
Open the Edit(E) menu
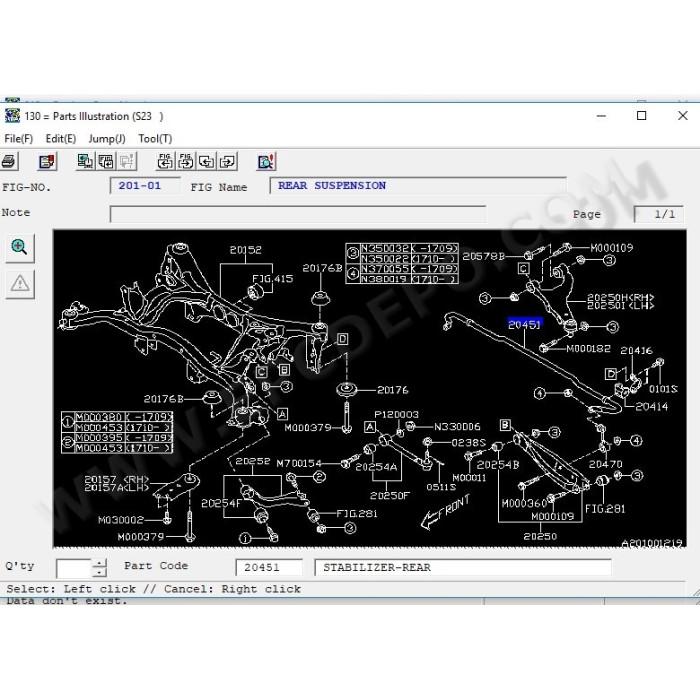[61, 139]
